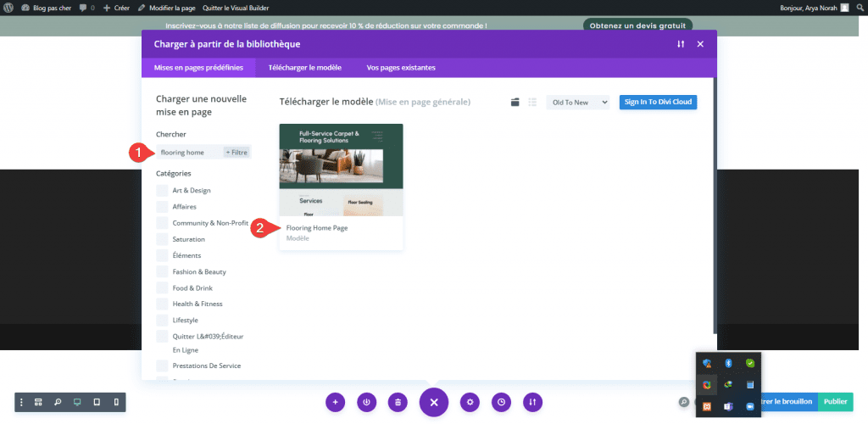Open Bluetooth tray icon
This screenshot has width=868, height=424.
pos(728,363)
